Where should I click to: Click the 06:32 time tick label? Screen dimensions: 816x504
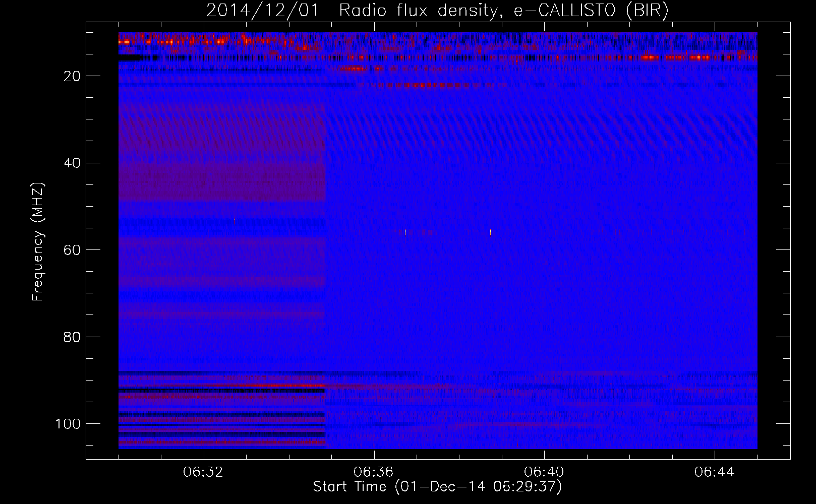[203, 472]
